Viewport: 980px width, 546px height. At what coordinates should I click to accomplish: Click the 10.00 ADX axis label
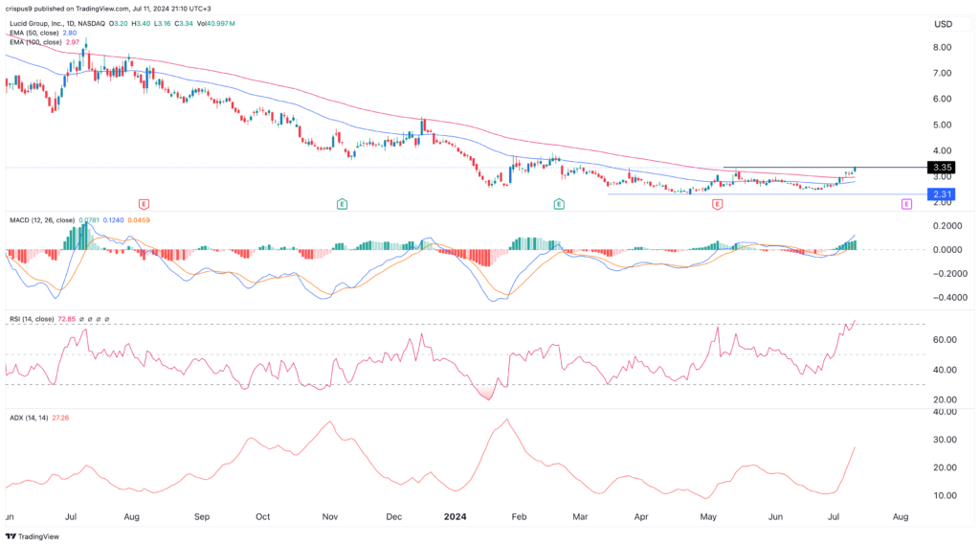[945, 495]
